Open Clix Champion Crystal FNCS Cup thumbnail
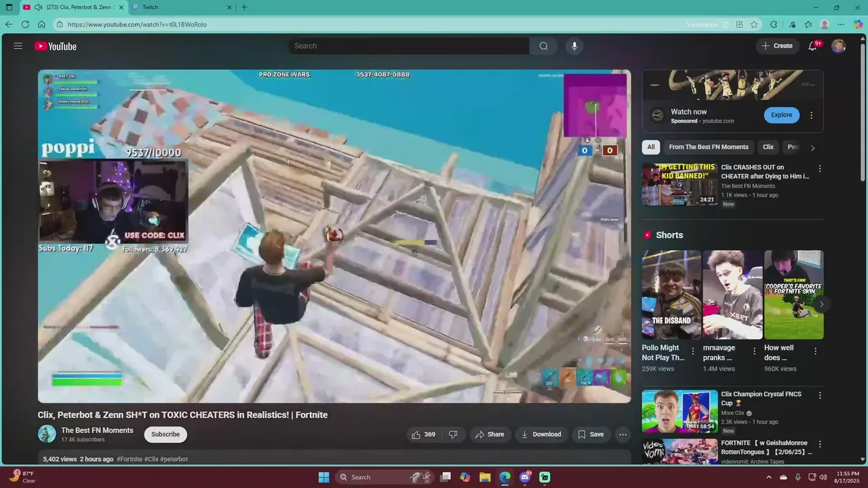Image resolution: width=868 pixels, height=488 pixels. [679, 411]
